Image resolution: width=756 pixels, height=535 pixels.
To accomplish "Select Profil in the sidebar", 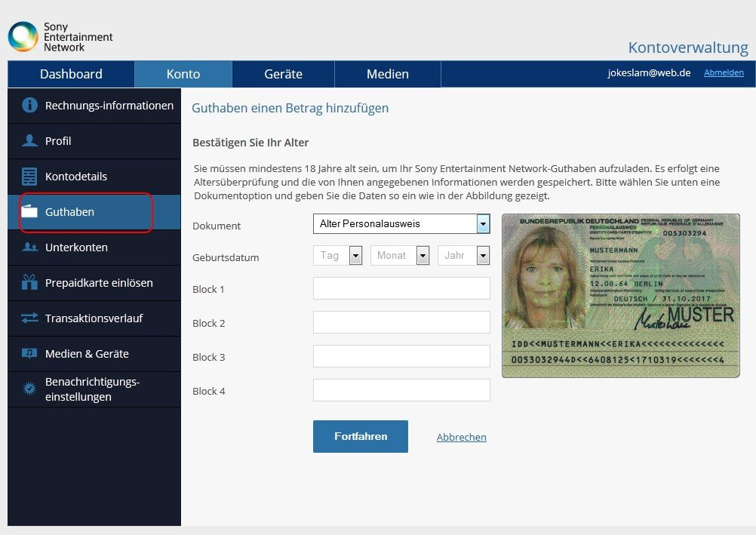I will click(x=94, y=141).
